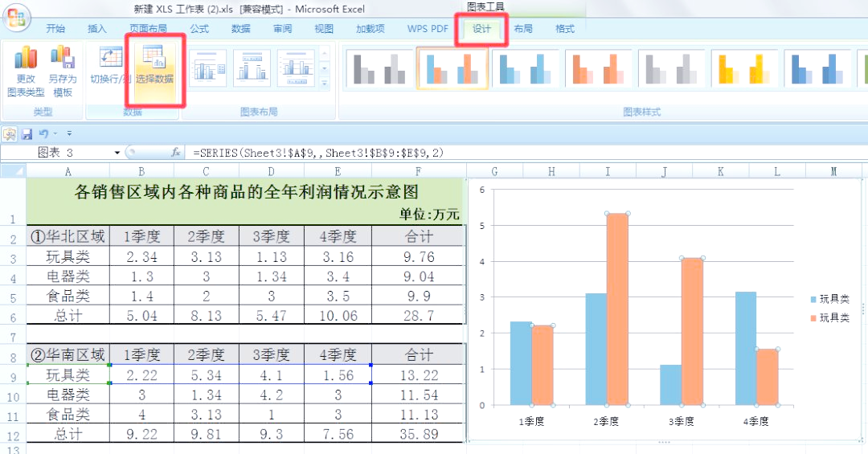Open the Office button menu

17,18
